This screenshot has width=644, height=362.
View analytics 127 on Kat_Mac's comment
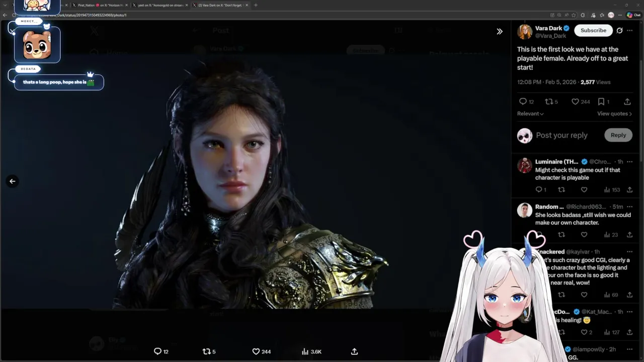click(x=612, y=332)
